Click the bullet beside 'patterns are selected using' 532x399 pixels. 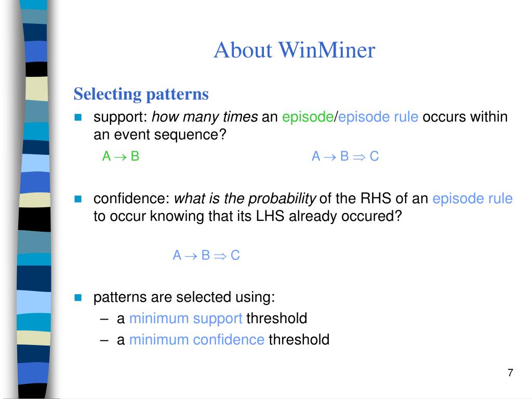(78, 298)
